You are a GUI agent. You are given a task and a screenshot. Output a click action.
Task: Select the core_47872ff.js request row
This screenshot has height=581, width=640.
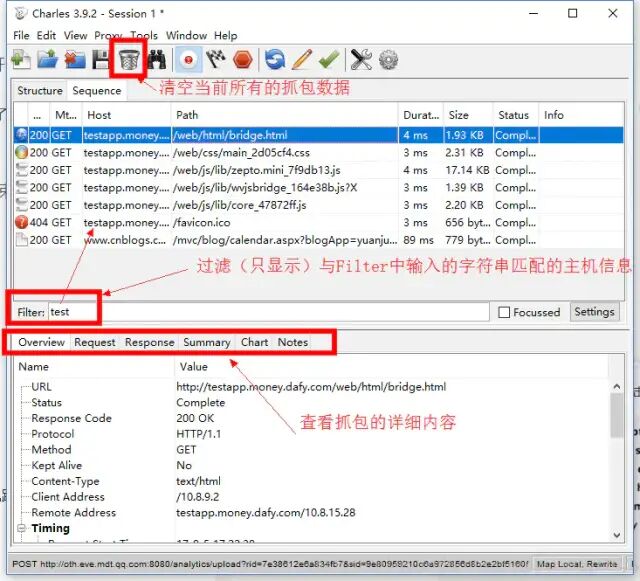tap(319, 205)
